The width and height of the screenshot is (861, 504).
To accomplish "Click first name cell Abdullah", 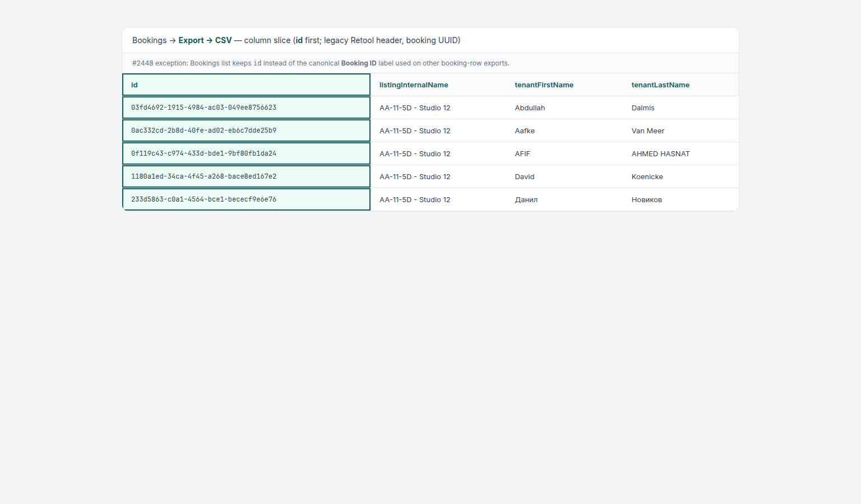I will 564,108.
